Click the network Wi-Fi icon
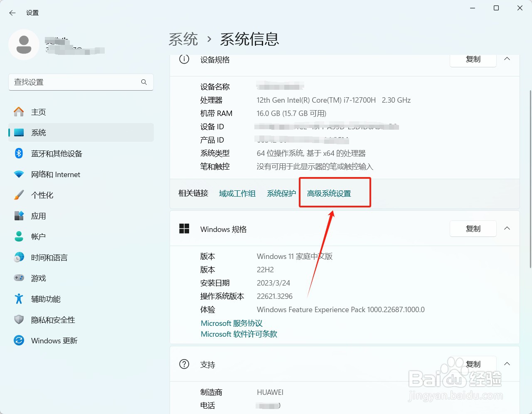Viewport: 532px width, 414px height. click(x=19, y=174)
